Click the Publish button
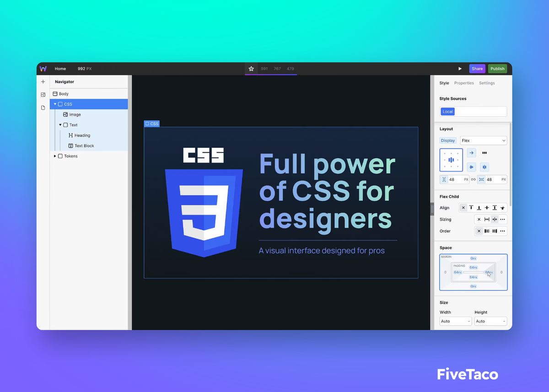This screenshot has width=549, height=392. pyautogui.click(x=497, y=69)
